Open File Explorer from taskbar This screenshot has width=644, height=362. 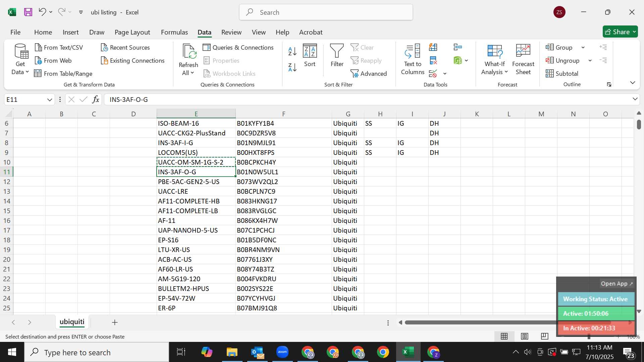pos(232,352)
